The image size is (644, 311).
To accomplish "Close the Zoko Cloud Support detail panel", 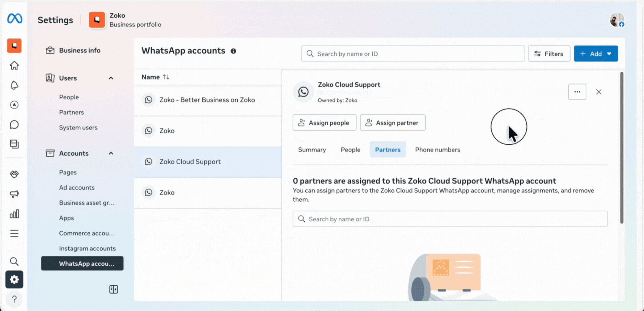I will click(599, 92).
